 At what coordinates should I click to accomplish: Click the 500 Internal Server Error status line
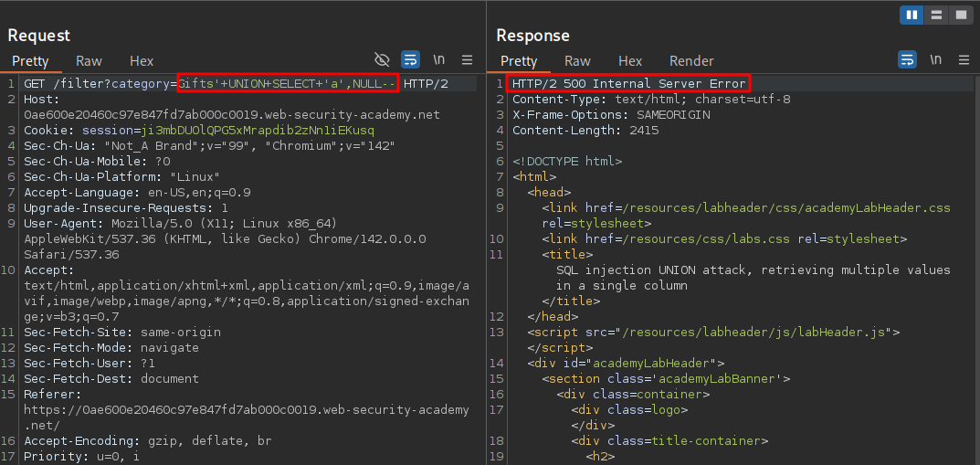coord(628,83)
